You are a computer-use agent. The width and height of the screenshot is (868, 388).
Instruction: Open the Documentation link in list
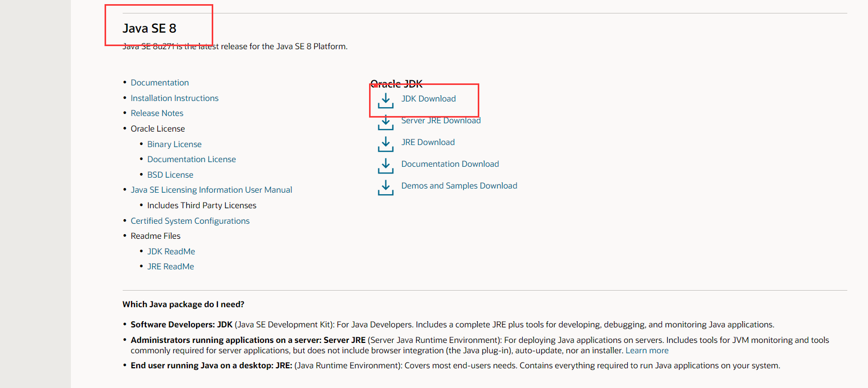click(159, 82)
